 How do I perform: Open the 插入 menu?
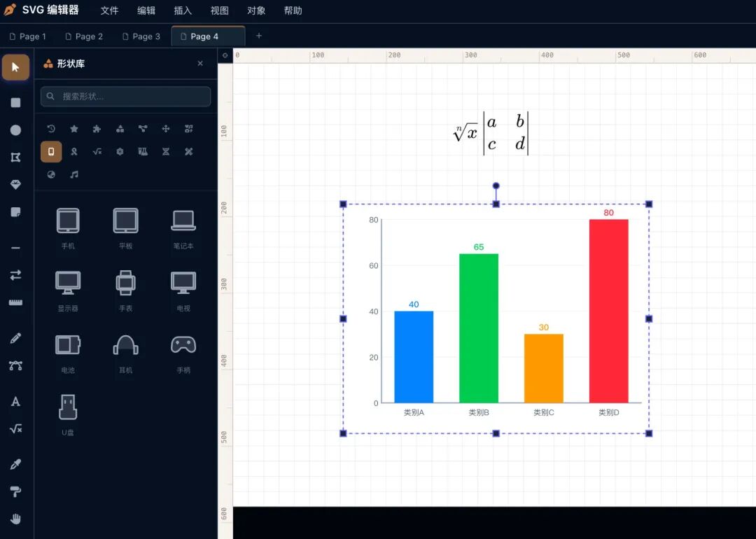(183, 10)
